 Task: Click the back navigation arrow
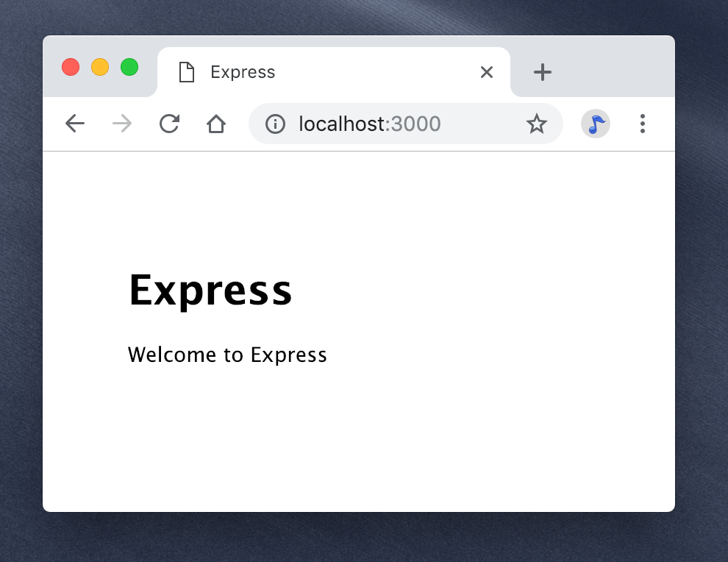(x=74, y=124)
